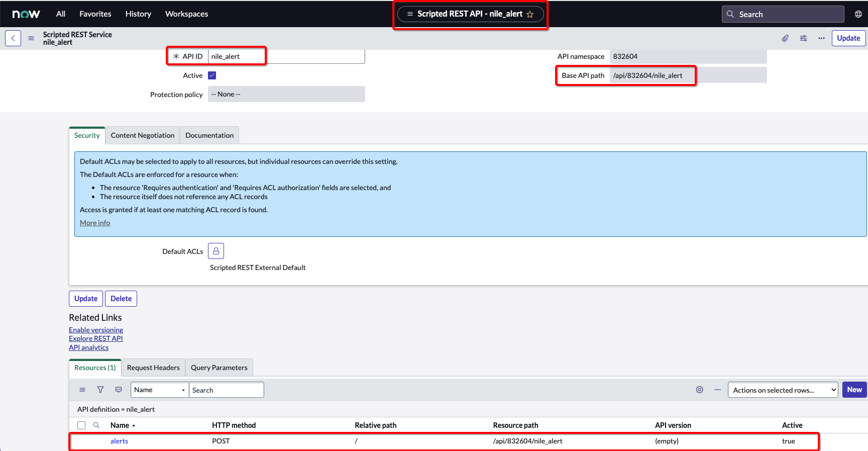Open the Name search field dropdown

[x=160, y=390]
